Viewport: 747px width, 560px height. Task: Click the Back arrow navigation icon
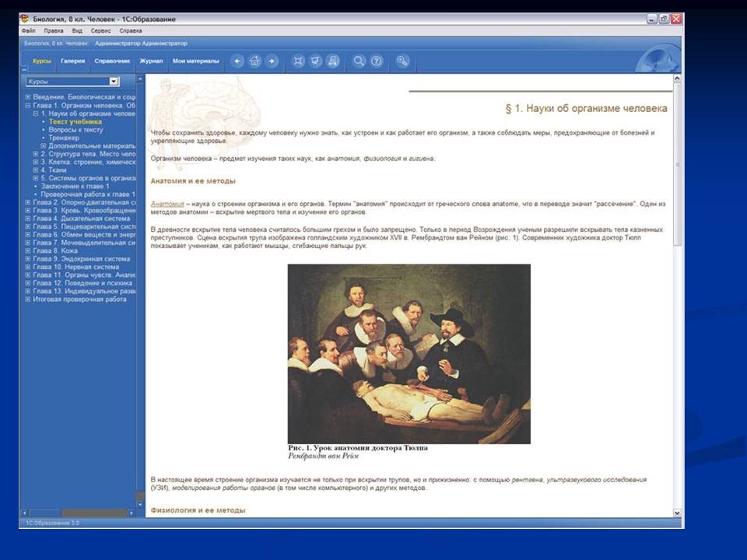tap(238, 61)
